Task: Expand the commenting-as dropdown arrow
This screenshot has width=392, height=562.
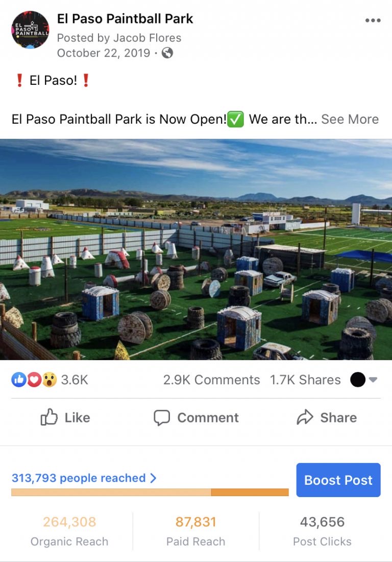Action: (x=373, y=380)
